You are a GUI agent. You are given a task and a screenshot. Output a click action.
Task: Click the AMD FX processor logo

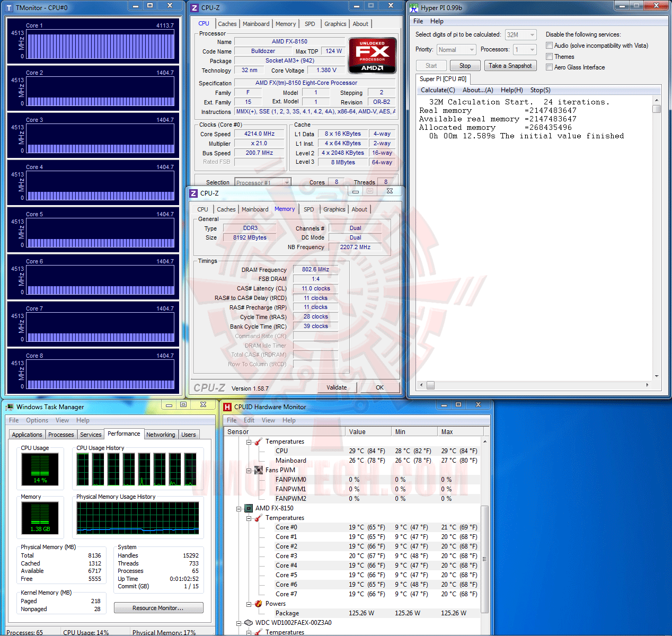372,55
